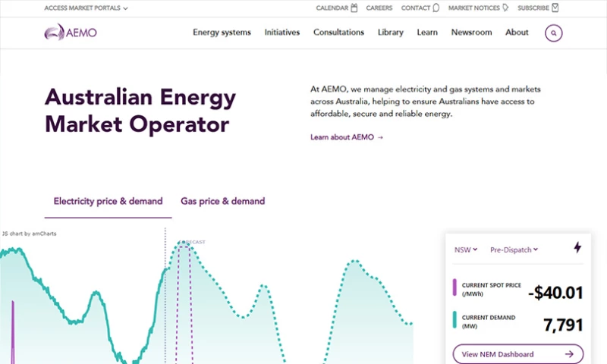Click the contact phone icon
Viewport: 607px width, 364px height.
pos(436,8)
